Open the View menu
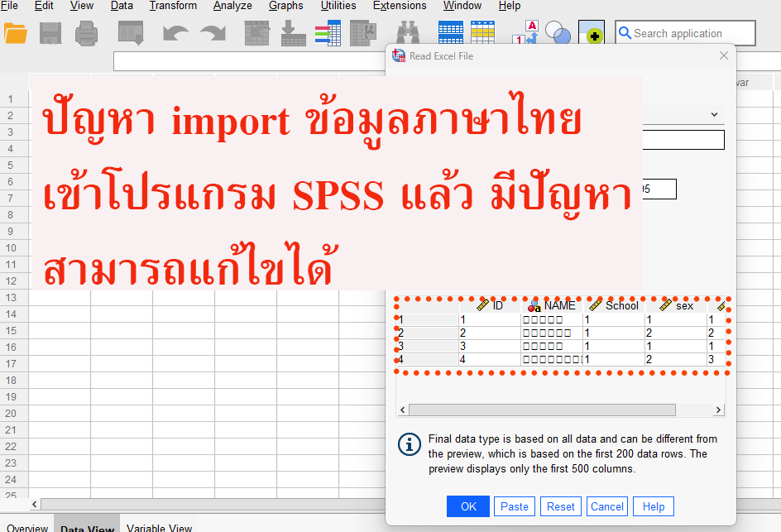 82,6
